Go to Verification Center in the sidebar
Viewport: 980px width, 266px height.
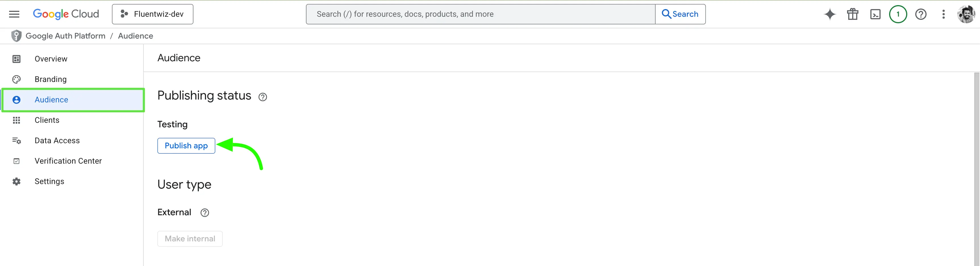pos(68,161)
